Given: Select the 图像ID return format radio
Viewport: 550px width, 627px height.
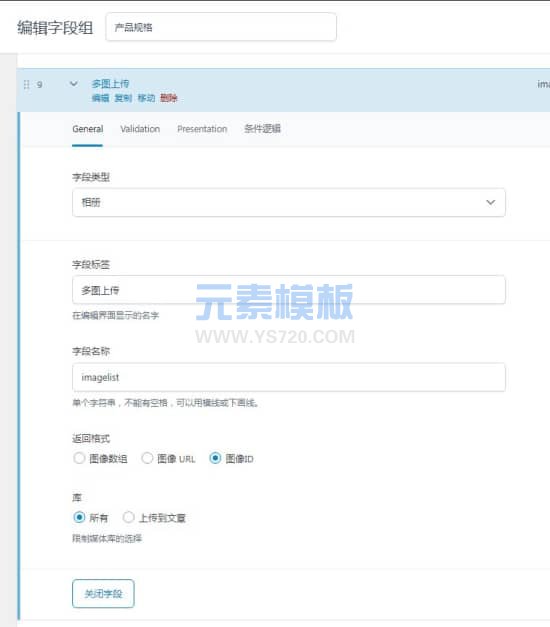Looking at the screenshot, I should tap(215, 458).
